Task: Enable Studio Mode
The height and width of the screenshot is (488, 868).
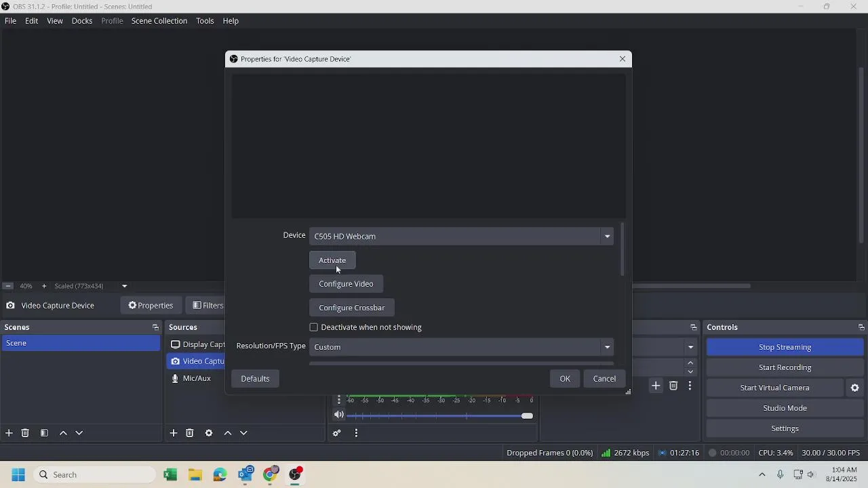Action: 785,408
